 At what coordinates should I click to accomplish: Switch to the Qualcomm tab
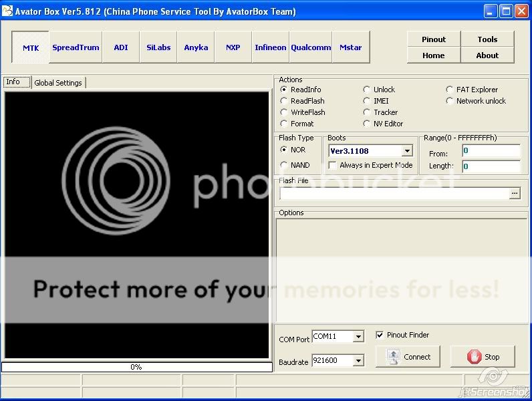[311, 47]
